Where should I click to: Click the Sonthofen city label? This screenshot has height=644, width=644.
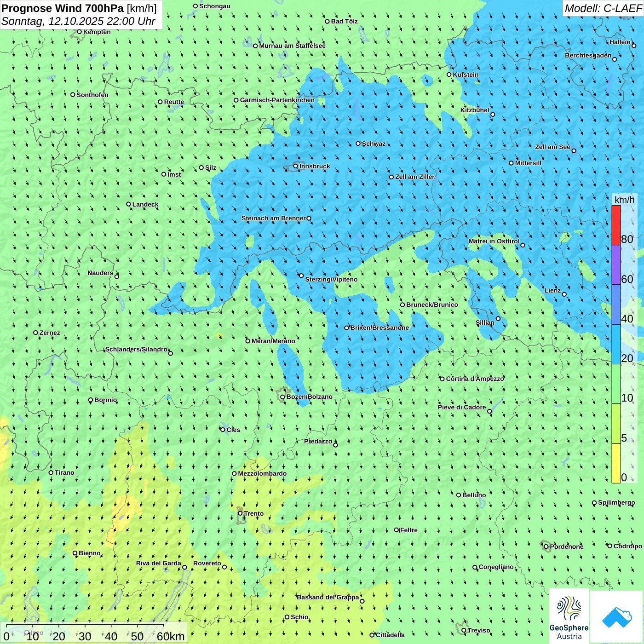tap(92, 95)
